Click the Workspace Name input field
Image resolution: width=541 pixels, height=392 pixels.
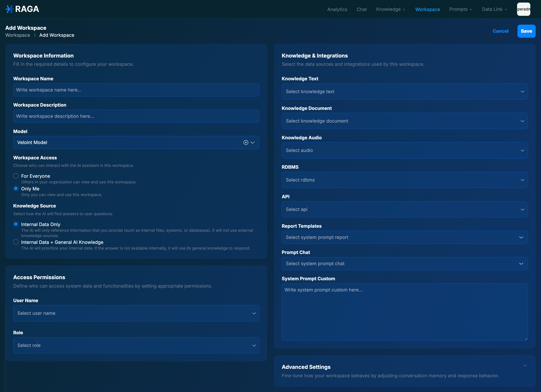[x=136, y=90]
